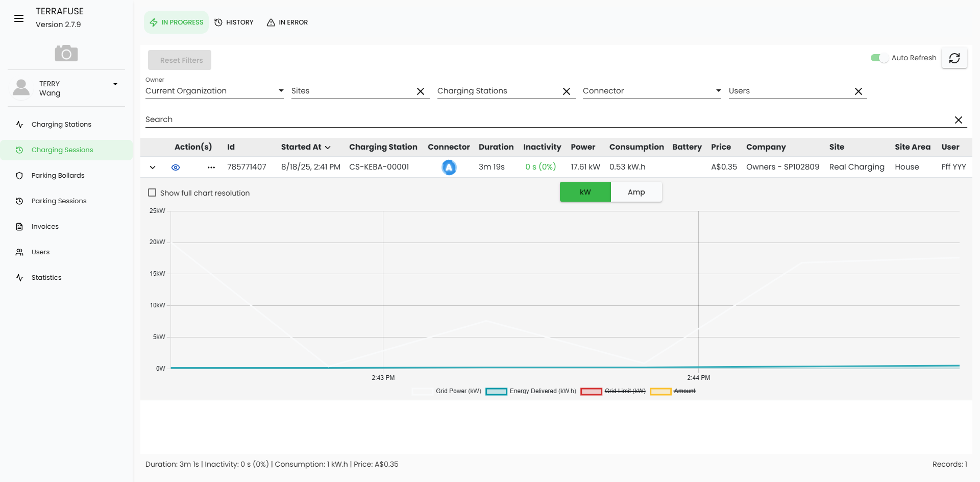Toggle the Auto Refresh switch
Image resolution: width=980 pixels, height=482 pixels.
[879, 58]
